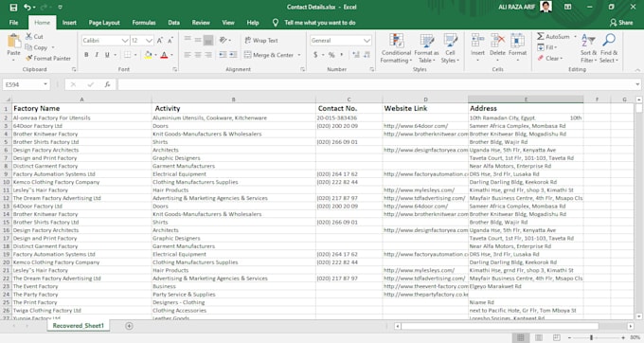Open the Borders dropdown arrow
The height and width of the screenshot is (343, 644).
[x=135, y=55]
